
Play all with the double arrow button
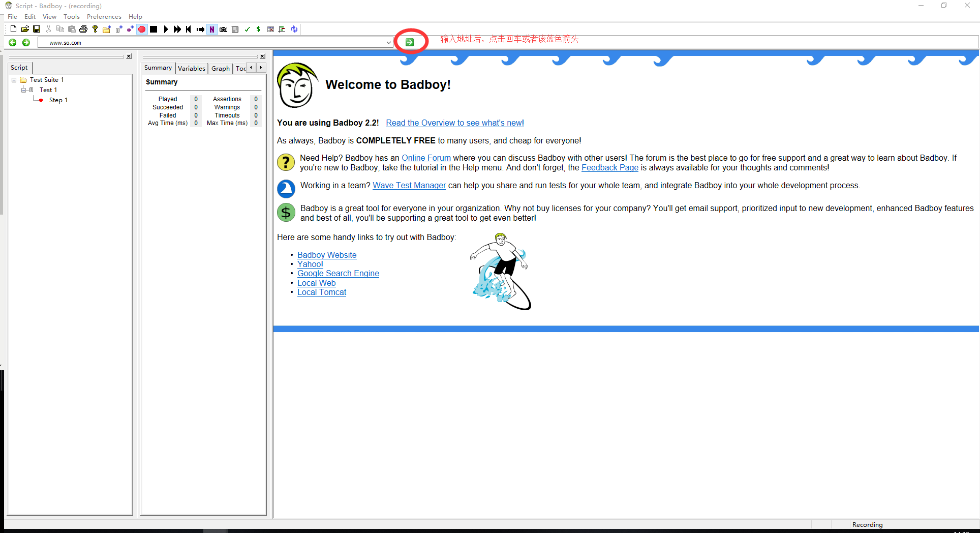point(177,29)
